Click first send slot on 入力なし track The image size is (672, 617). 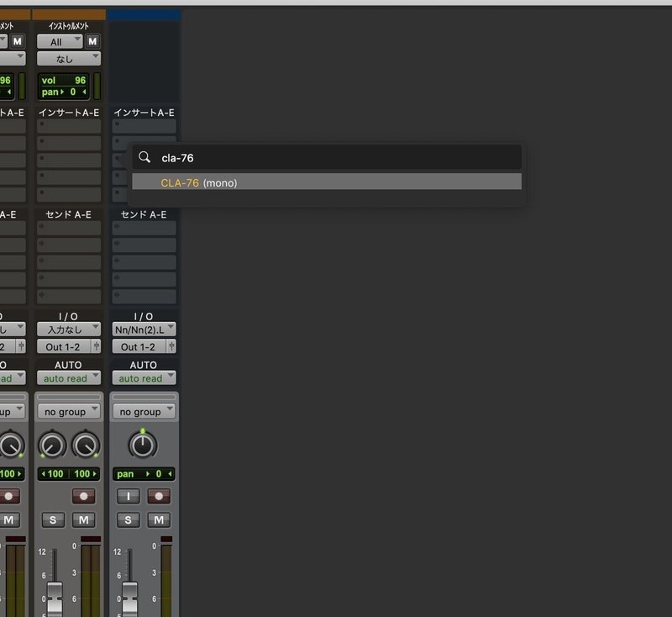[x=69, y=228]
